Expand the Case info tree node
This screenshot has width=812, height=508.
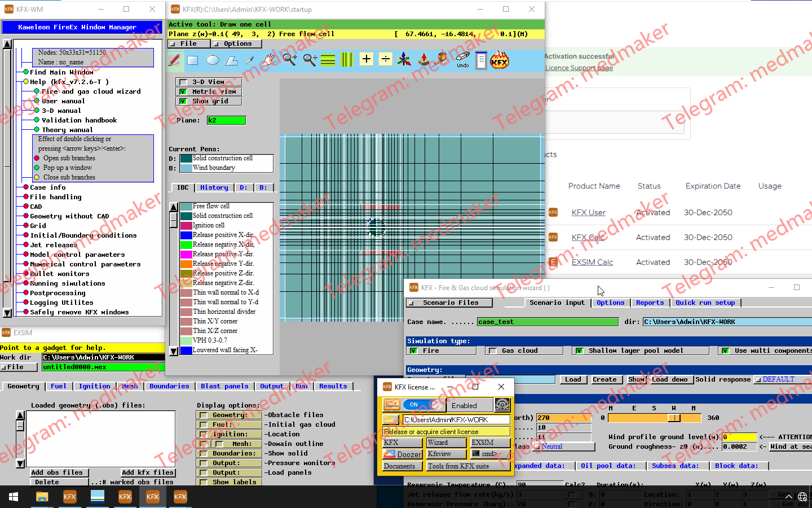tap(26, 187)
